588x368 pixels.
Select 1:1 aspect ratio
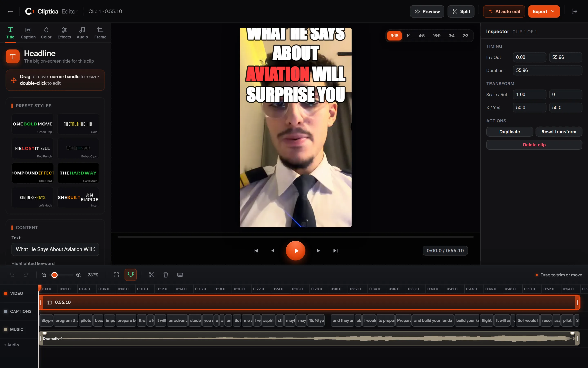click(409, 36)
